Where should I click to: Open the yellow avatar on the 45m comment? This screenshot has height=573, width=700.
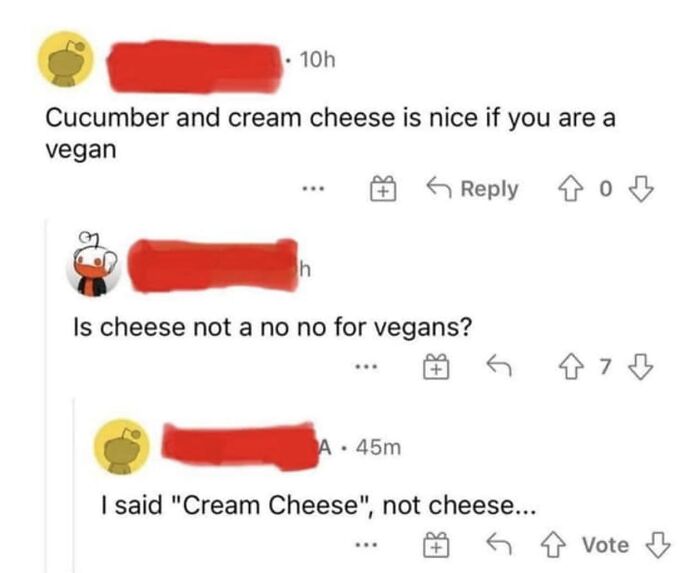(122, 448)
